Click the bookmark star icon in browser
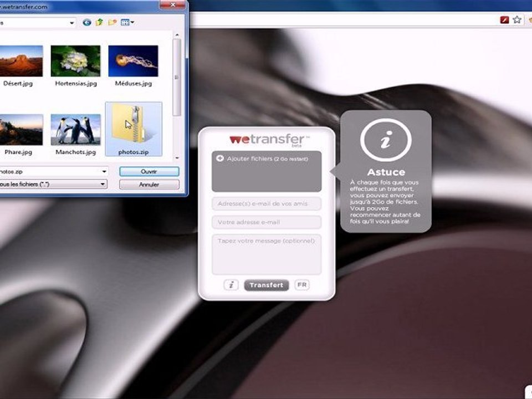Image resolution: width=532 pixels, height=399 pixels. pos(516,20)
